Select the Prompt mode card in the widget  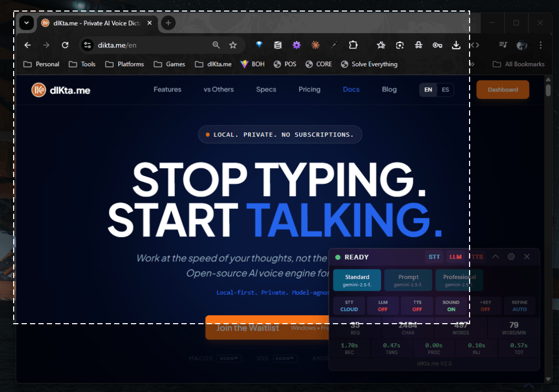pos(408,280)
